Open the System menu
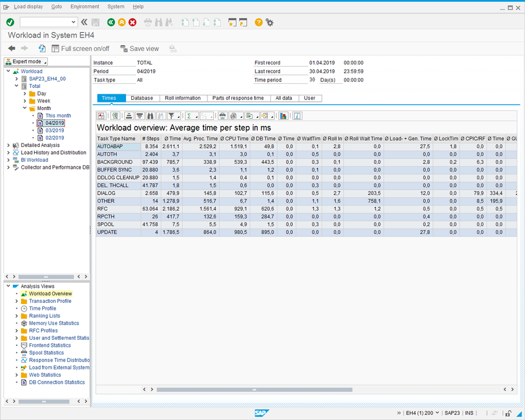The height and width of the screenshot is (420, 525). [115, 6]
